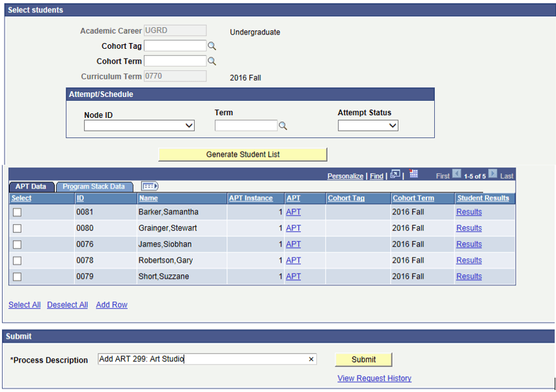Select the APT Data tab
The image size is (556, 392).
click(x=31, y=187)
